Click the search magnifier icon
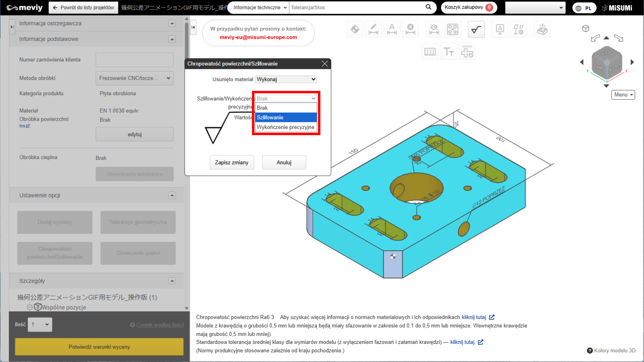The height and width of the screenshot is (362, 644). tap(428, 7)
